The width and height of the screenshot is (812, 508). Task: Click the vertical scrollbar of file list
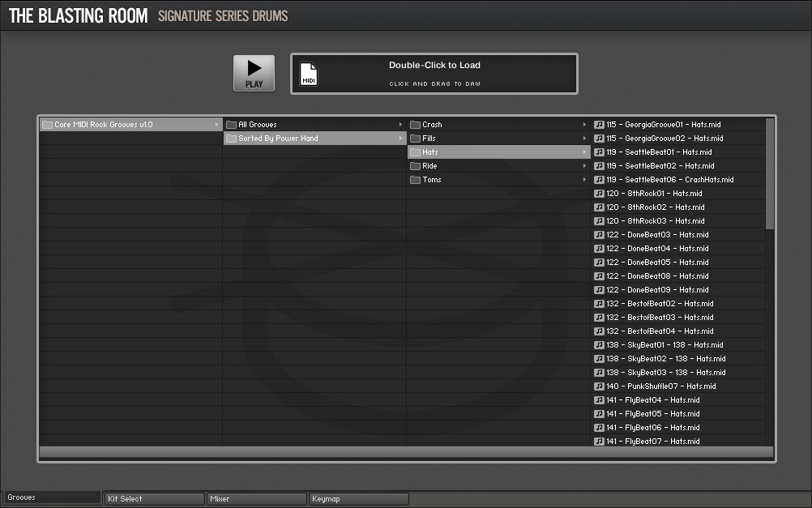pos(770,174)
